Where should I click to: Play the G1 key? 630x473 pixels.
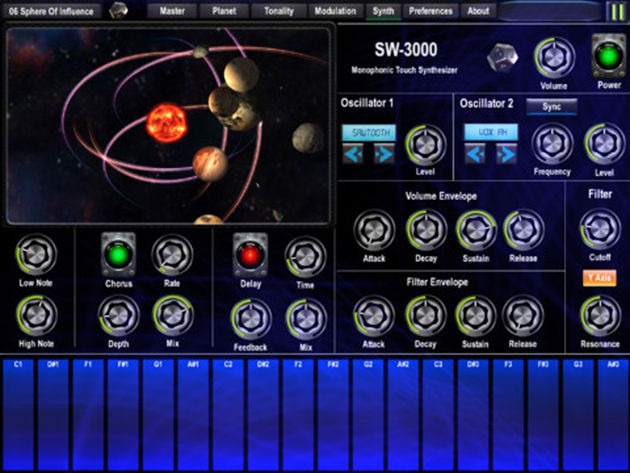pyautogui.click(x=158, y=415)
